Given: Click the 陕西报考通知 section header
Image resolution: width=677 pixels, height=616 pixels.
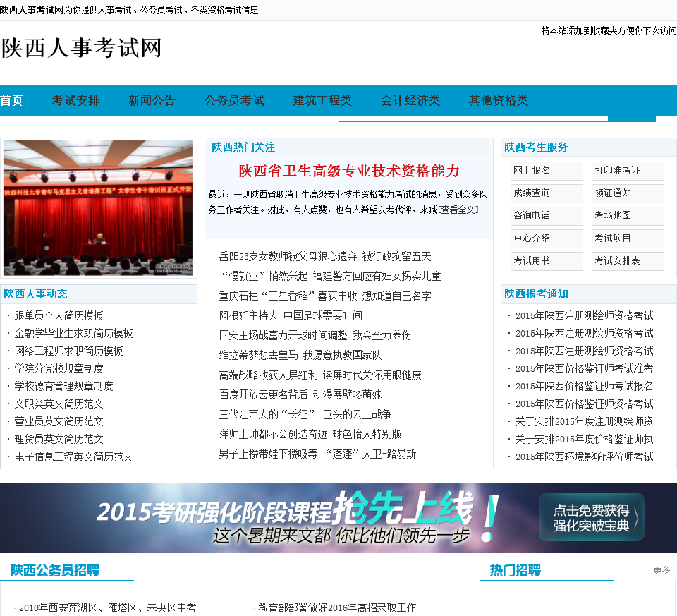Looking at the screenshot, I should (536, 294).
